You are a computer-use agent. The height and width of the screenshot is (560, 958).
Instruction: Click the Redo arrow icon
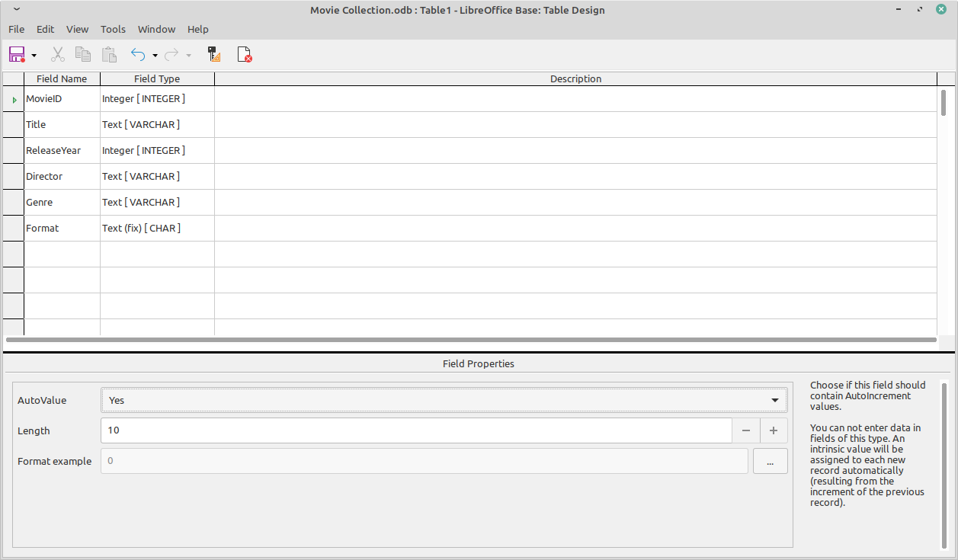pos(171,54)
